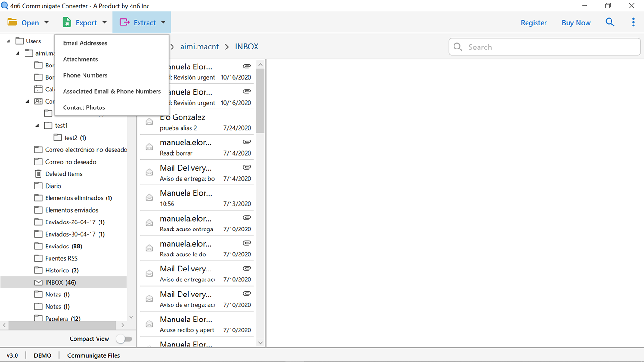Click message list scroll up arrow
The width and height of the screenshot is (644, 362).
click(x=261, y=64)
